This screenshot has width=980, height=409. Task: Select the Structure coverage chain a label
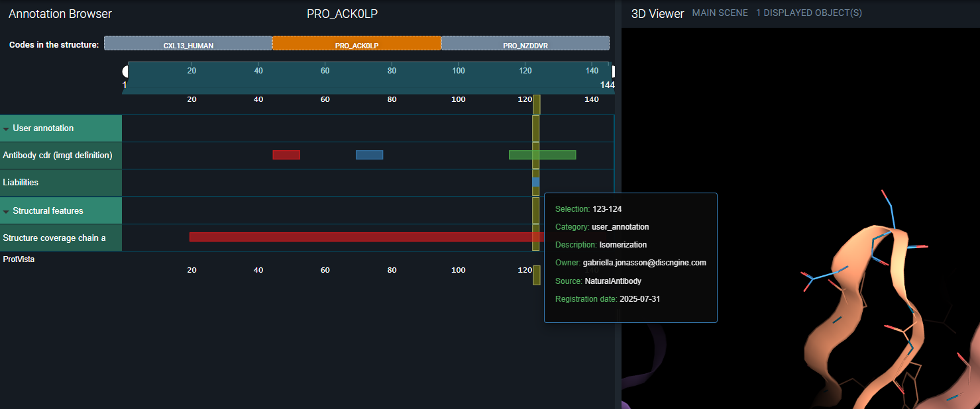[x=54, y=238]
